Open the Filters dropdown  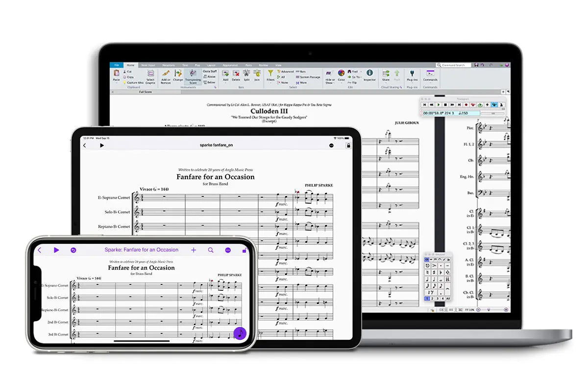coord(271,76)
